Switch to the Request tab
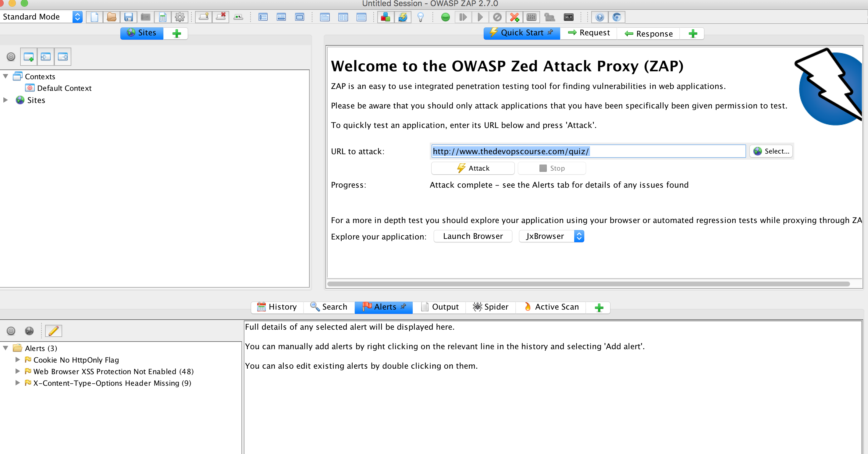The width and height of the screenshot is (868, 454). click(588, 33)
